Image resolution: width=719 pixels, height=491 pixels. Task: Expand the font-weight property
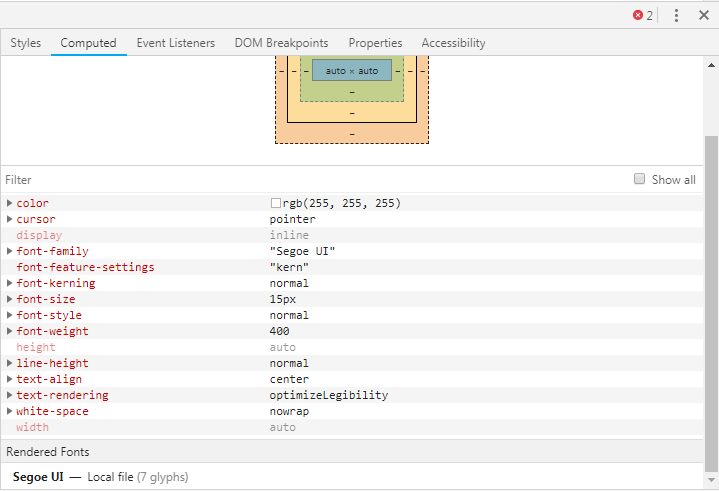click(x=10, y=331)
